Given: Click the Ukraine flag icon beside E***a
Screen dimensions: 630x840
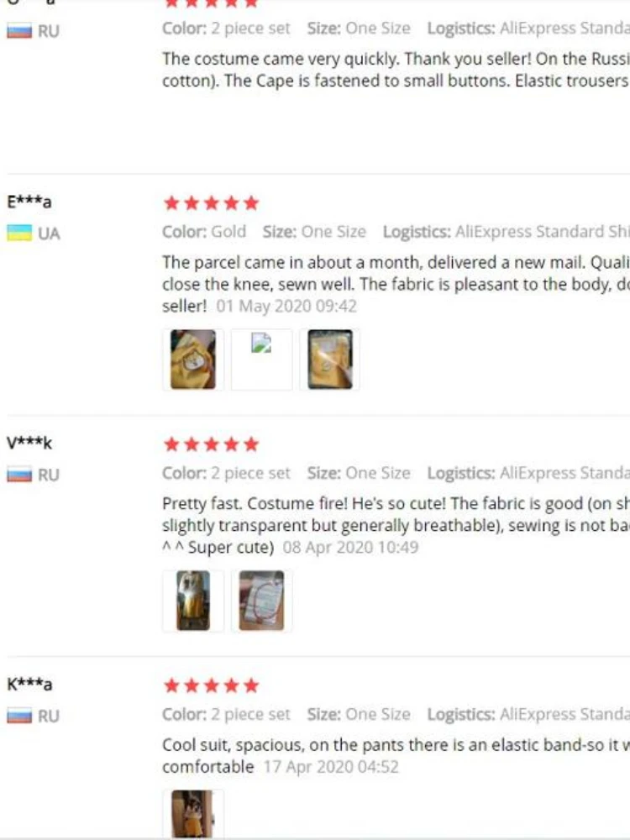Looking at the screenshot, I should coord(19,233).
